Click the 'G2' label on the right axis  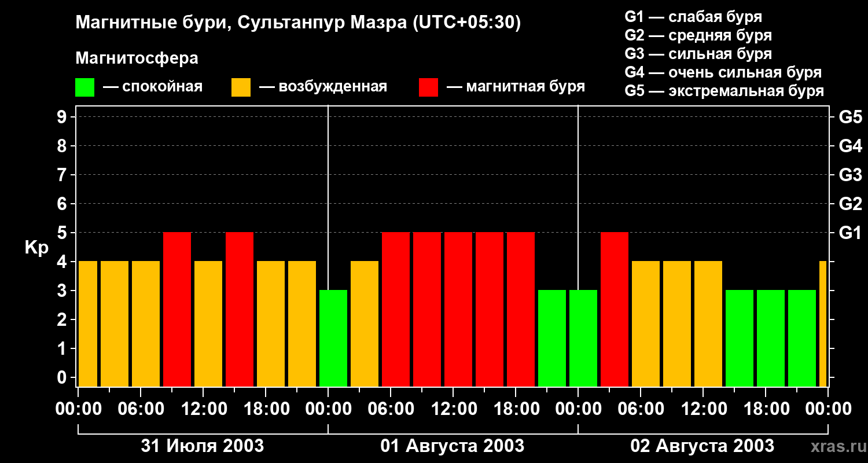coord(850,204)
